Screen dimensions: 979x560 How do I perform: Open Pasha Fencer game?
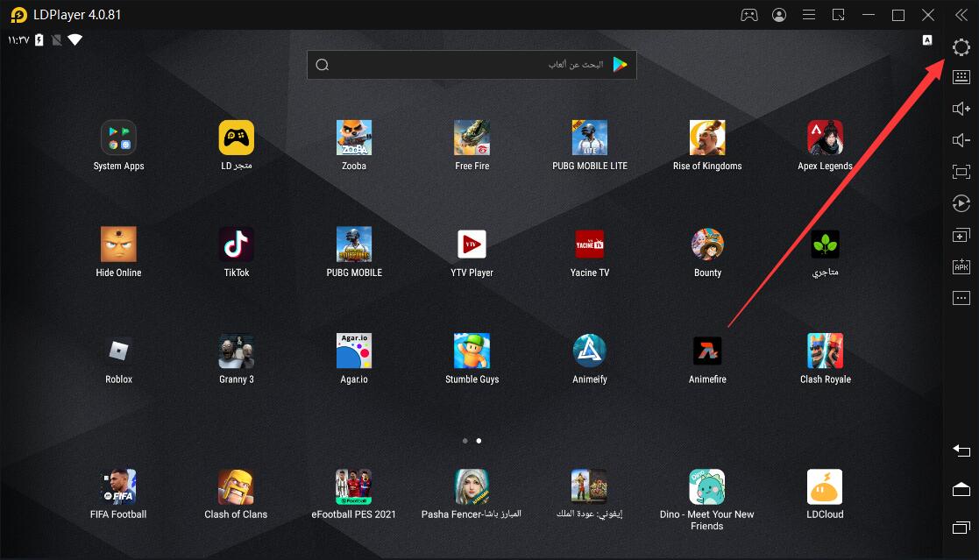point(472,486)
